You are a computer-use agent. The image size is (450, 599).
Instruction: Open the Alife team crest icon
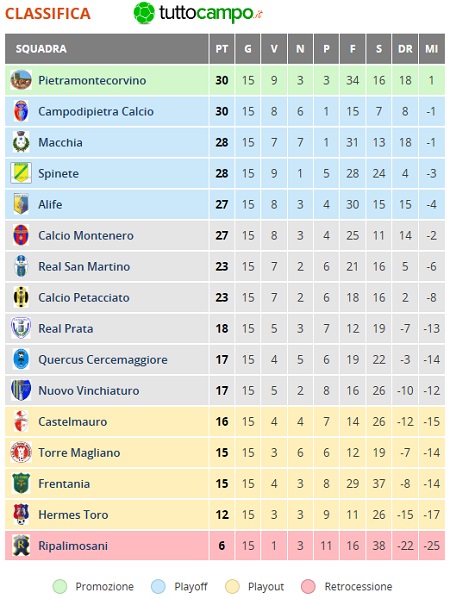(x=21, y=204)
